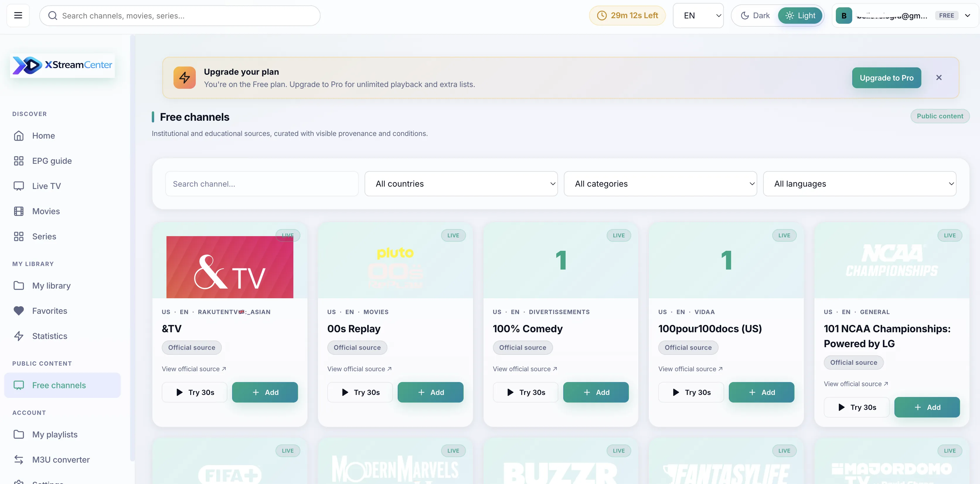This screenshot has height=484, width=980.
Task: View official source for &TV
Action: (194, 369)
